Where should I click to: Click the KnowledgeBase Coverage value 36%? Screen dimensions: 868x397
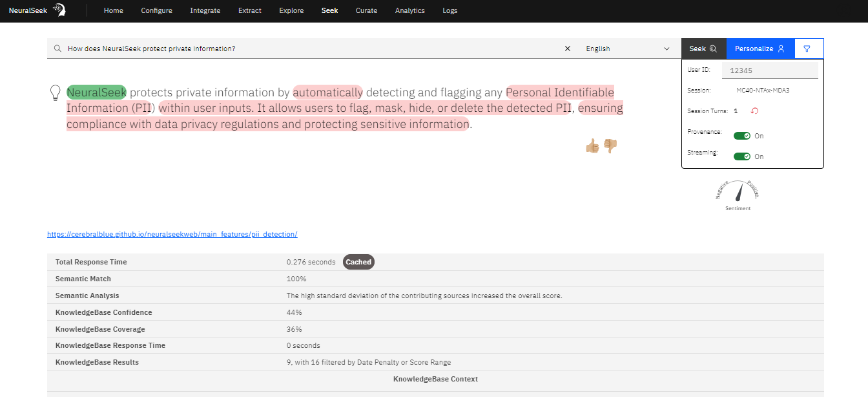pos(294,329)
